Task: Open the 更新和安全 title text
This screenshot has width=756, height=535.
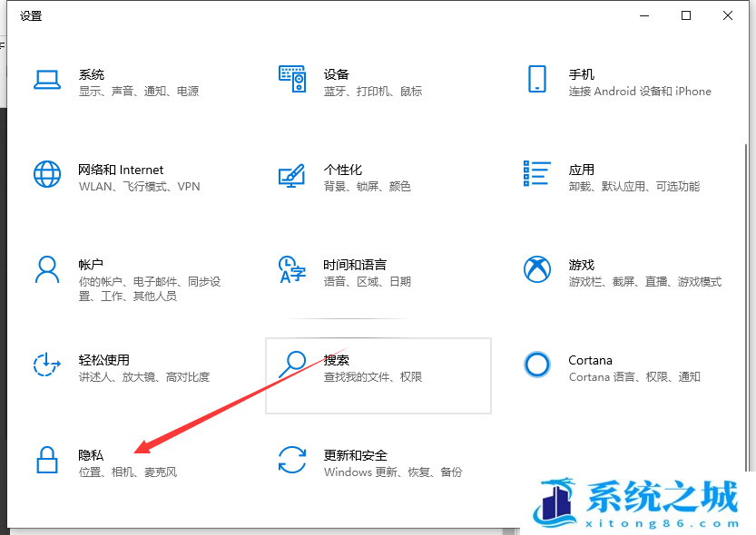Action: click(x=356, y=455)
